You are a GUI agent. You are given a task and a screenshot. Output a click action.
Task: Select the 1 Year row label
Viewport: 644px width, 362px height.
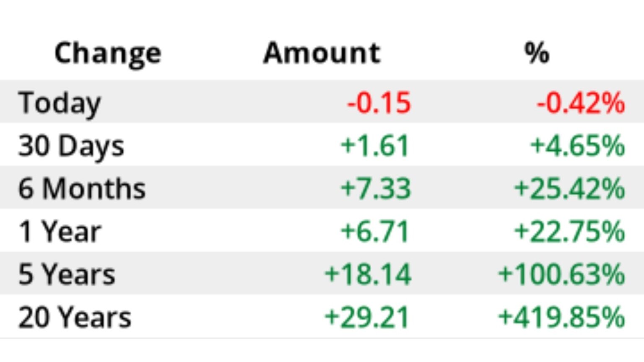(60, 232)
